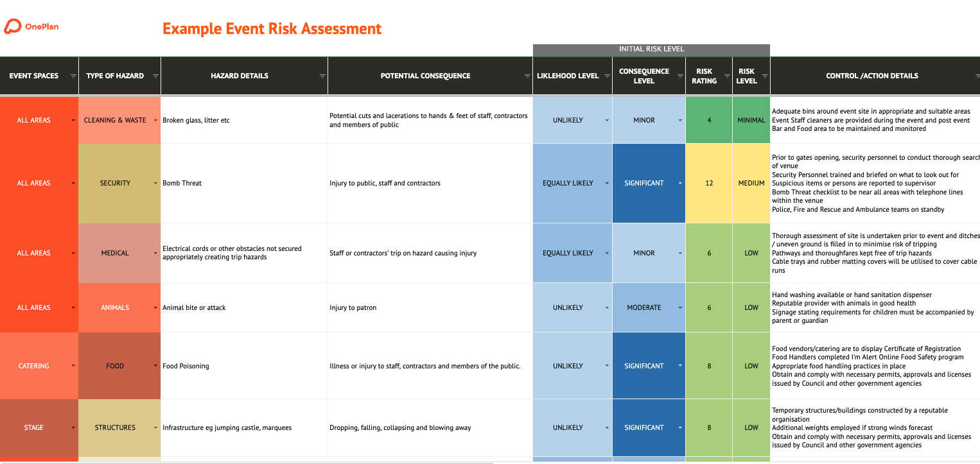Click the OnePlan logo
Screen dimensions: 980x464
(x=31, y=27)
